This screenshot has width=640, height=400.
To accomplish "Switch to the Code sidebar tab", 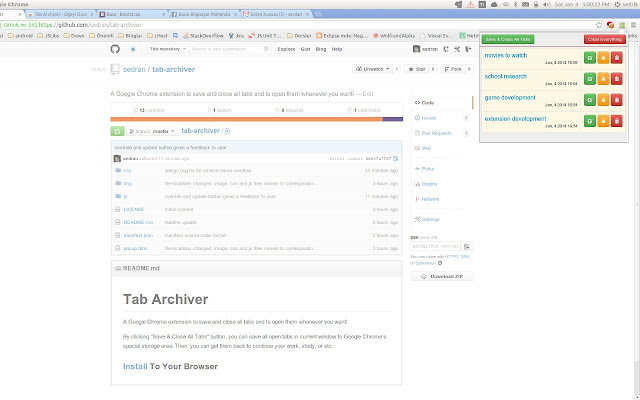I will [x=443, y=103].
